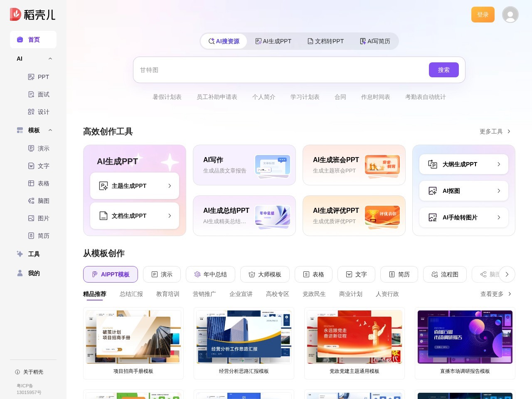The image size is (532, 399).
Task: Click the 登录 button
Action: 483,15
